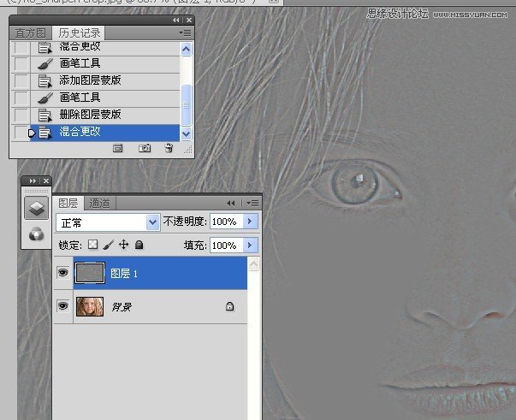
Task: Toggle lock position move icon
Action: tap(123, 245)
